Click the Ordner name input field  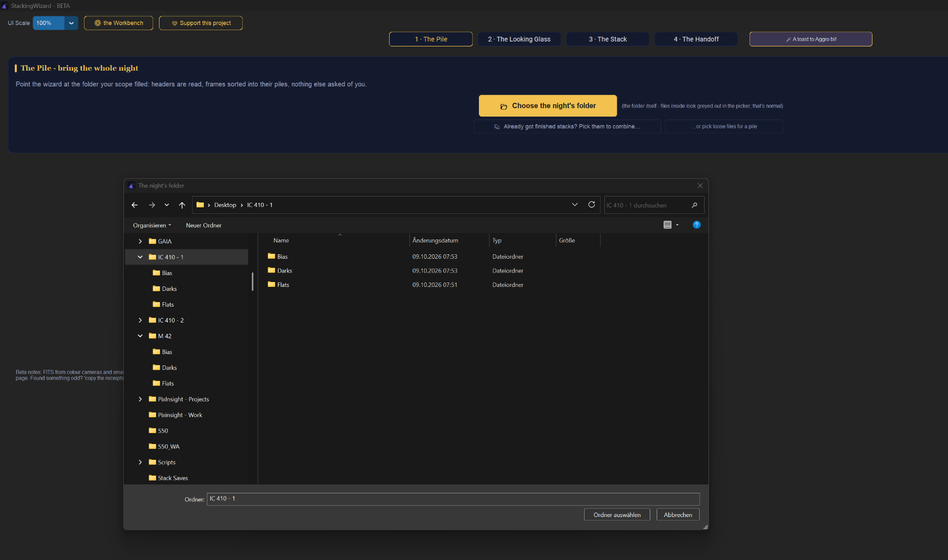pos(453,499)
